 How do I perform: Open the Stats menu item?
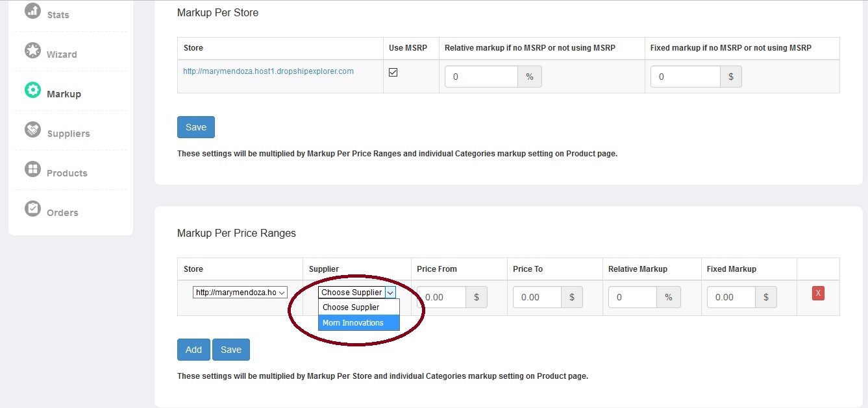(58, 15)
